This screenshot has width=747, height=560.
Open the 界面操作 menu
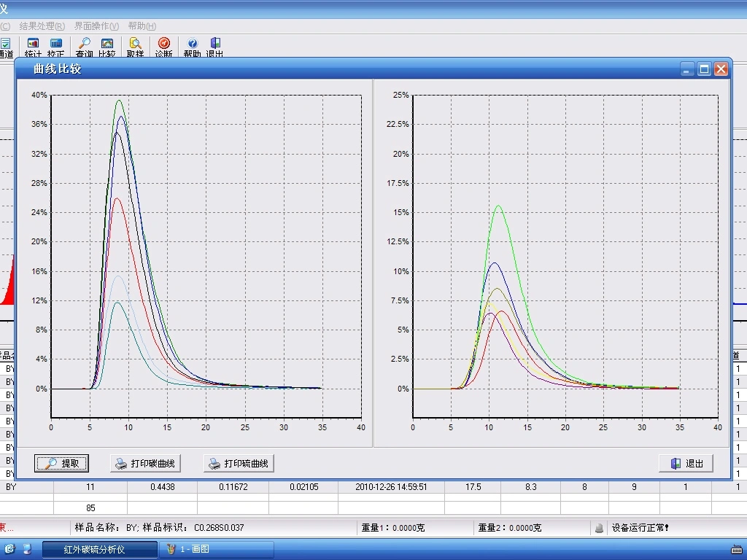(x=97, y=26)
